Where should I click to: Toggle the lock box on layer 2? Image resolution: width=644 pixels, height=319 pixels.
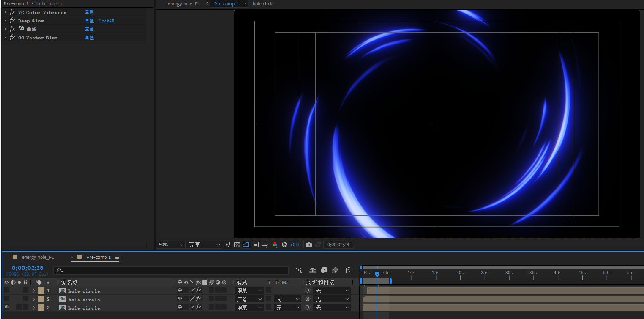(26, 299)
